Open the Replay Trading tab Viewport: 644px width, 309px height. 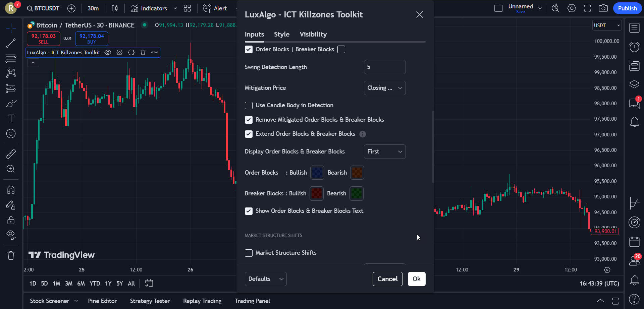click(x=202, y=301)
